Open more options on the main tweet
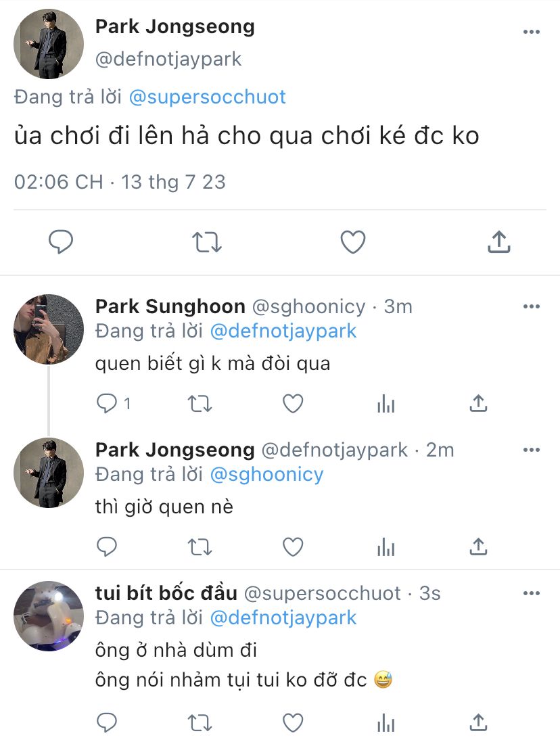Screen dimensions: 560x744 tap(532, 32)
